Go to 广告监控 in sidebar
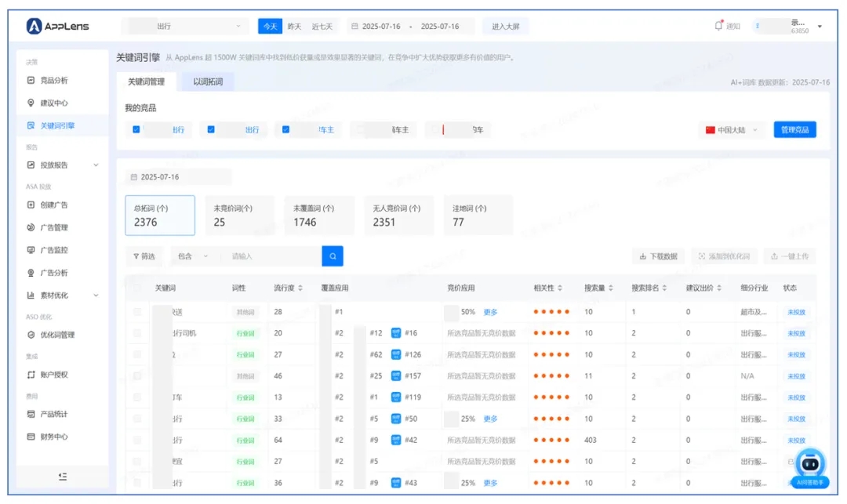The width and height of the screenshot is (847, 504). pos(53,250)
